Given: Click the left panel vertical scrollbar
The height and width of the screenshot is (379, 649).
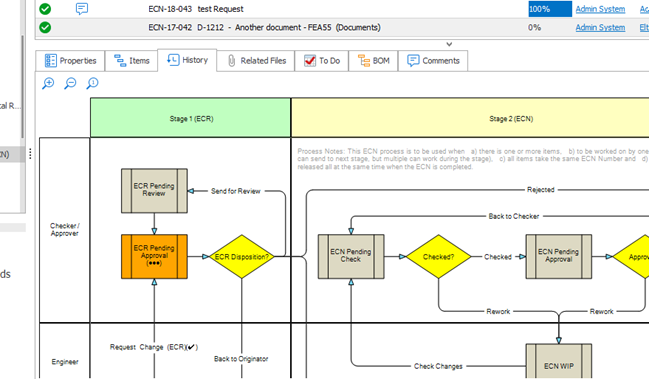Looking at the screenshot, I should 22,87.
